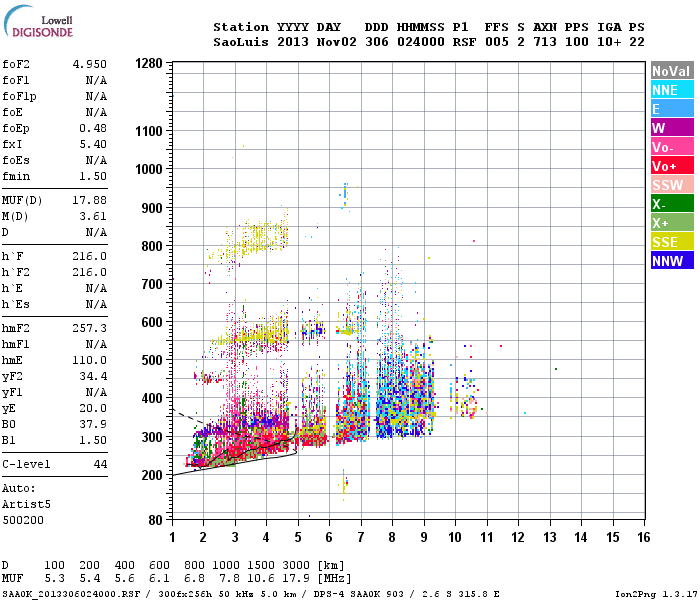700x600 pixels.
Task: Click the MUF(D) value 17.88
Action: (x=90, y=200)
